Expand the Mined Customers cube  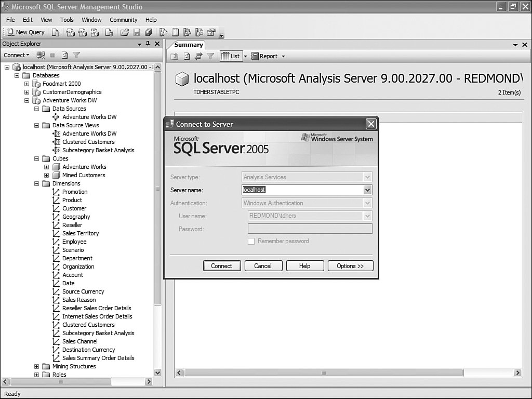[46, 176]
